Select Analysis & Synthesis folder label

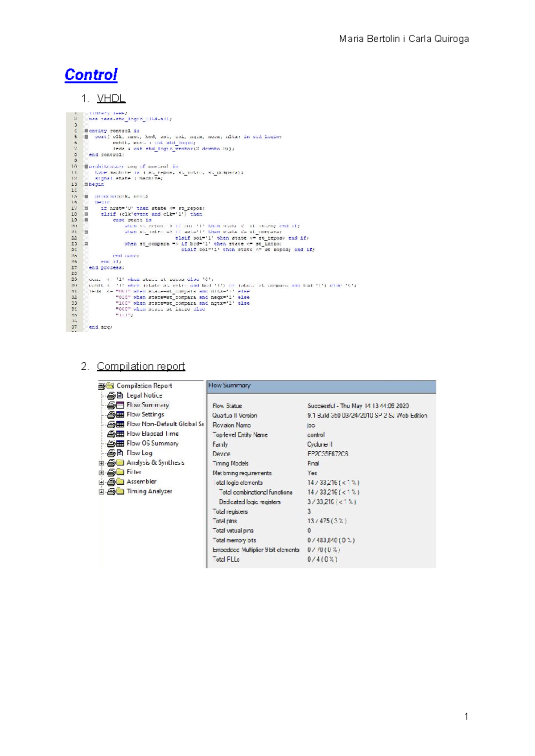coord(155,462)
